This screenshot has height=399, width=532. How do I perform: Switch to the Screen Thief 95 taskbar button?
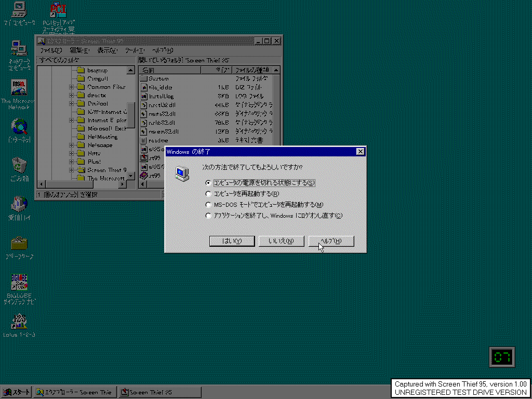pos(159,393)
